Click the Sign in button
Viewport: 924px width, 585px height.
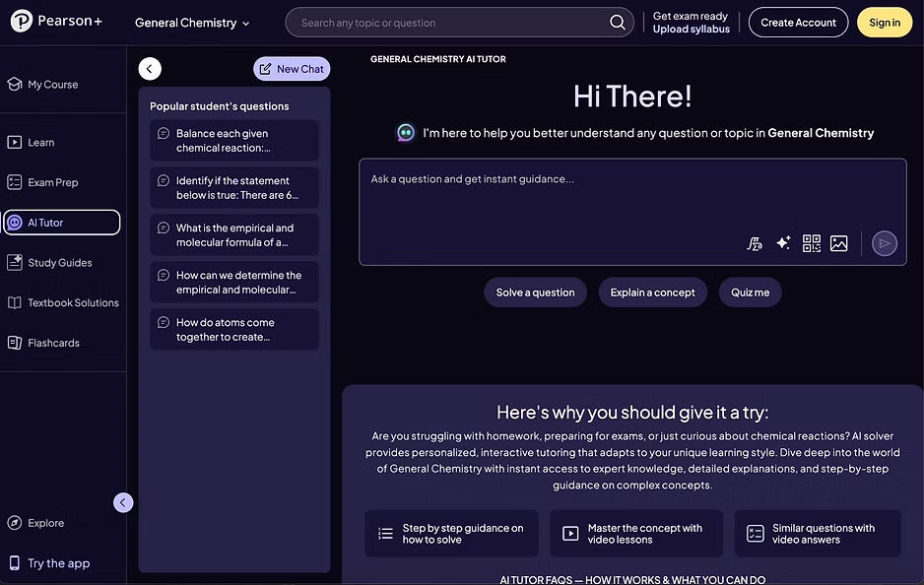(885, 23)
